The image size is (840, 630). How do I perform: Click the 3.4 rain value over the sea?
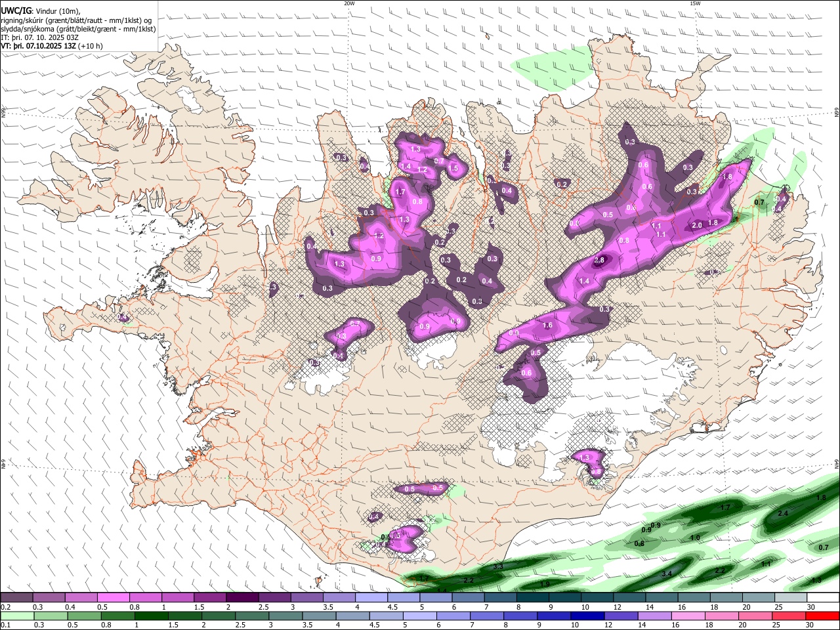pyautogui.click(x=667, y=574)
